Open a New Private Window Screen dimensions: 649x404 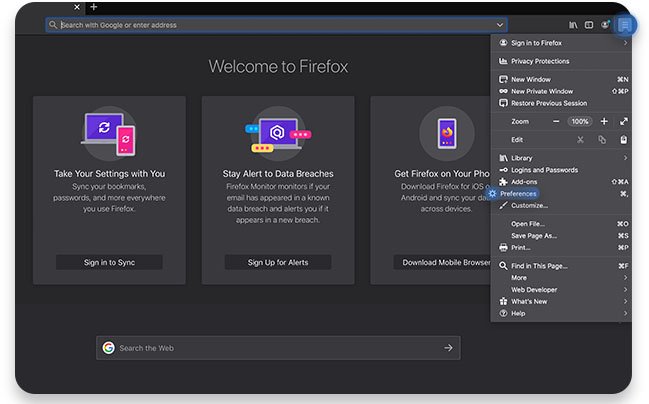(561, 91)
